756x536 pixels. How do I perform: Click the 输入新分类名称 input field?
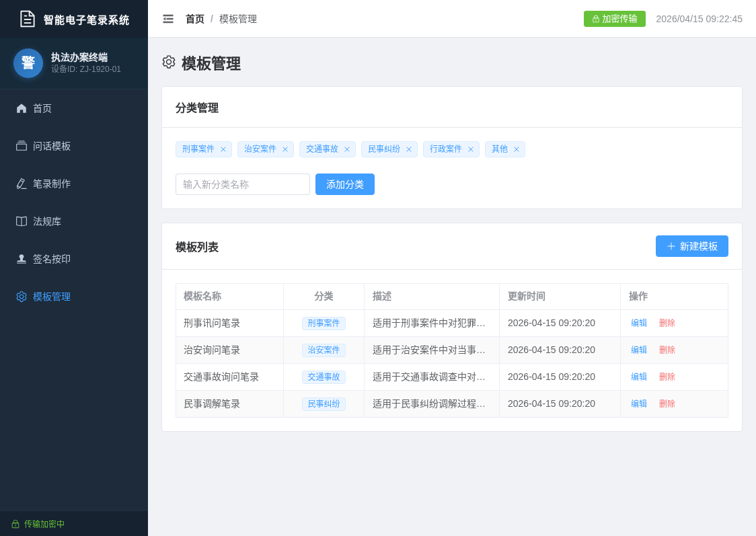point(242,184)
